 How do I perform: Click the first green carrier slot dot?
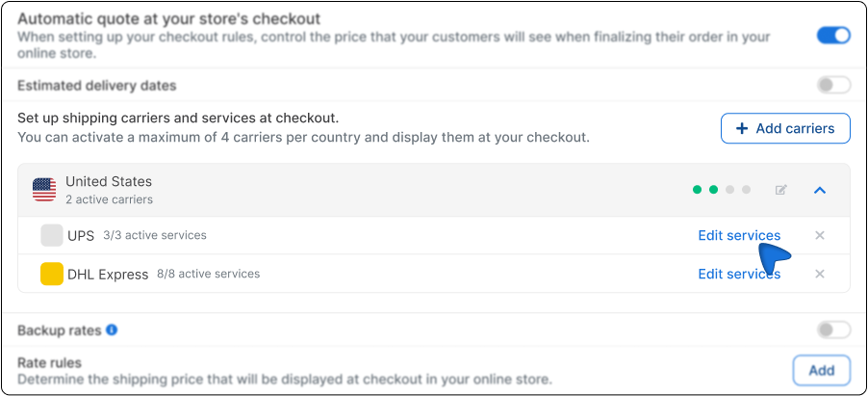697,190
